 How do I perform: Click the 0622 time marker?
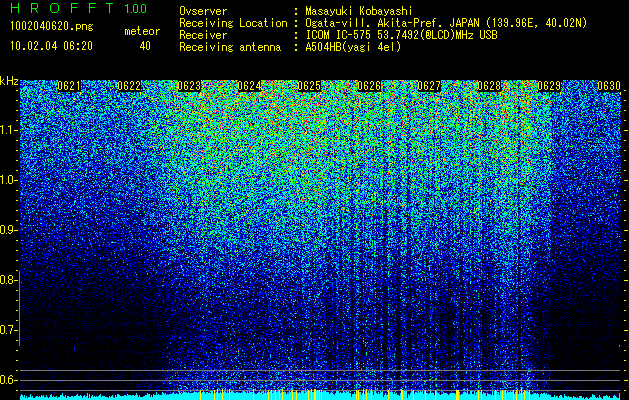click(129, 86)
